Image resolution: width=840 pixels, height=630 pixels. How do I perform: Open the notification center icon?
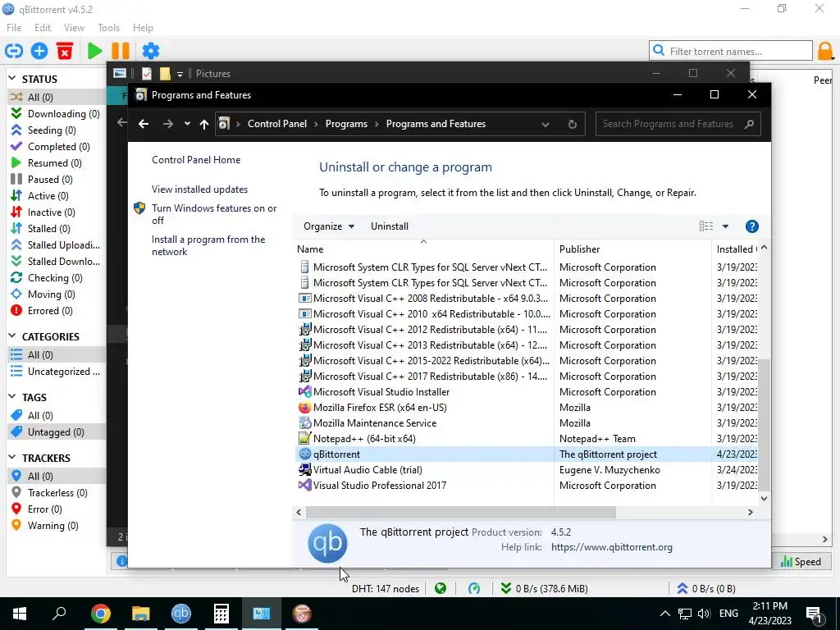coord(814,614)
